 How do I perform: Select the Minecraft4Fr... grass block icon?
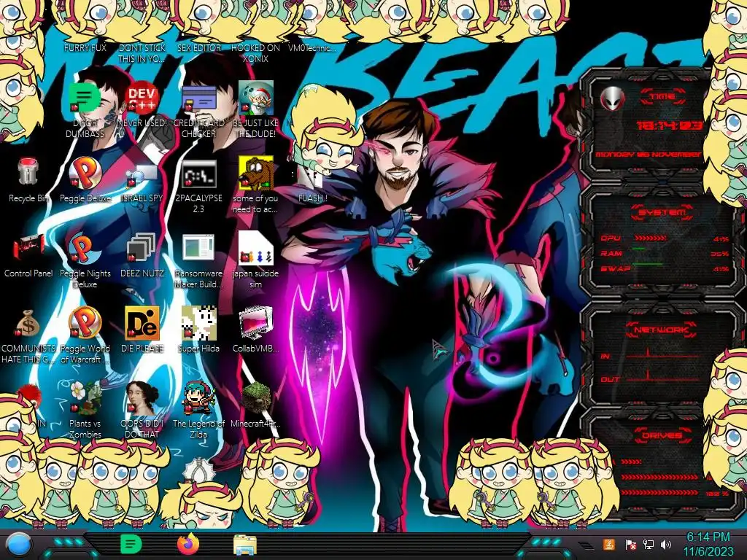tap(256, 398)
